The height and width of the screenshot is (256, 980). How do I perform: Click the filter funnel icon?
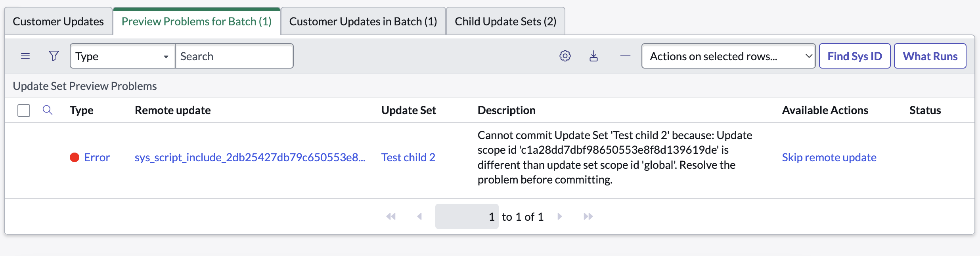[54, 56]
